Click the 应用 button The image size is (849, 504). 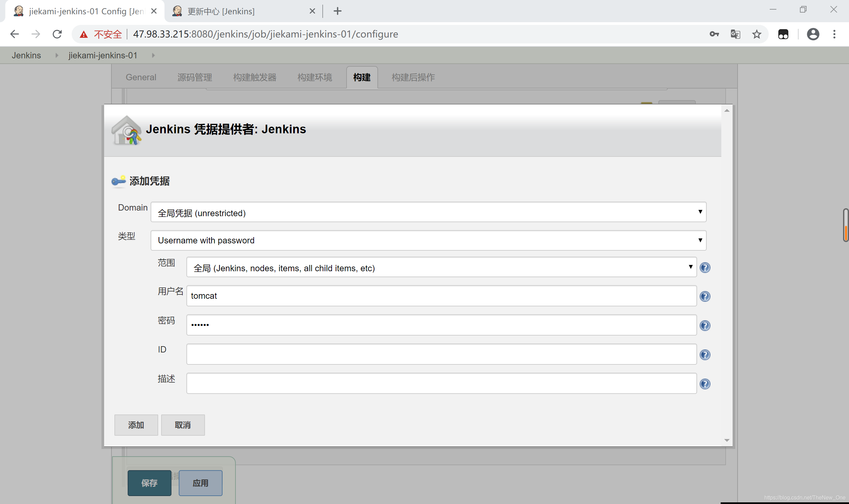tap(200, 483)
